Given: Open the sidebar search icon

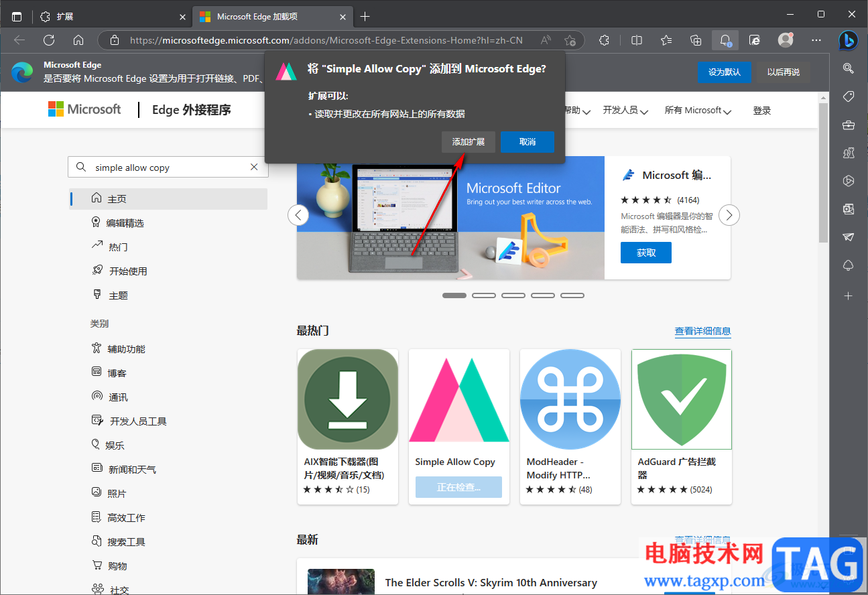Looking at the screenshot, I should (848, 68).
